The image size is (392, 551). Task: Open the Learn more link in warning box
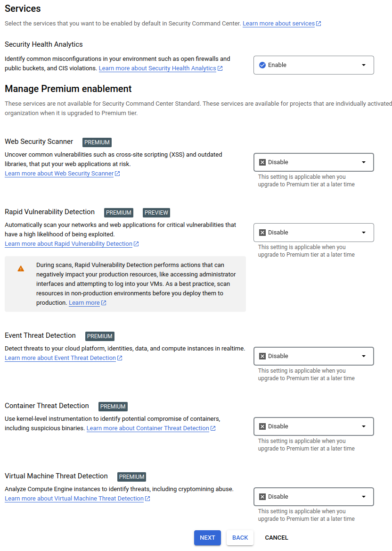tap(84, 303)
